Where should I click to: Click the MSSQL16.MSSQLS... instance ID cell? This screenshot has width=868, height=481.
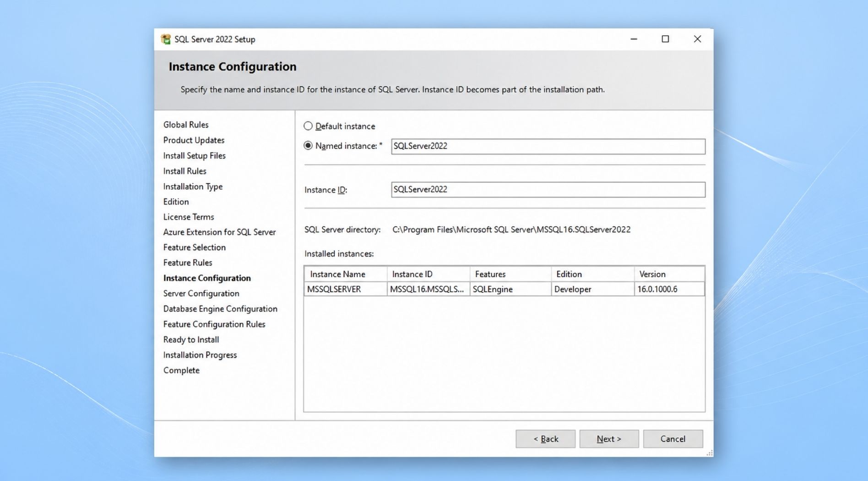[429, 289]
